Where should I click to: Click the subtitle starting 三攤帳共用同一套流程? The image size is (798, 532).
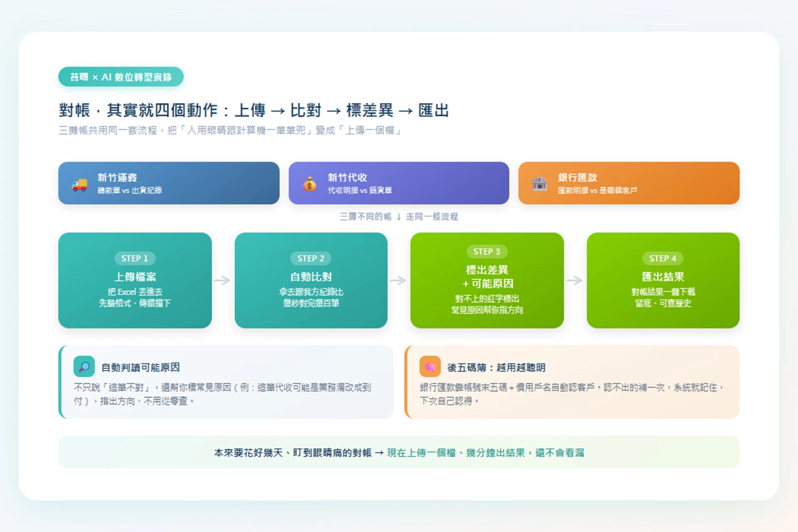coord(231,131)
